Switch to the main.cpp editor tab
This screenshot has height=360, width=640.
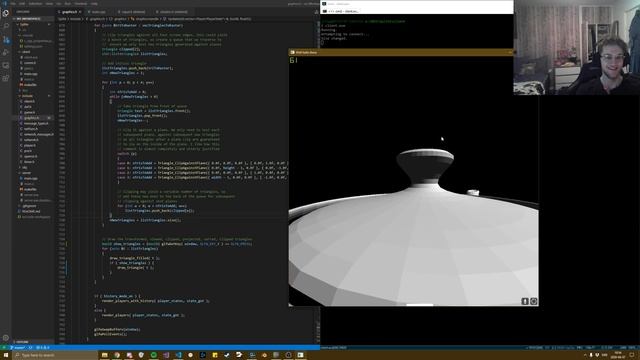[98, 12]
